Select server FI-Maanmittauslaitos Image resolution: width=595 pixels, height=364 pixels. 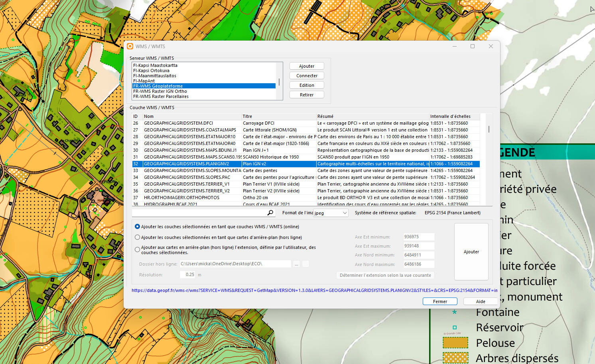(x=204, y=76)
